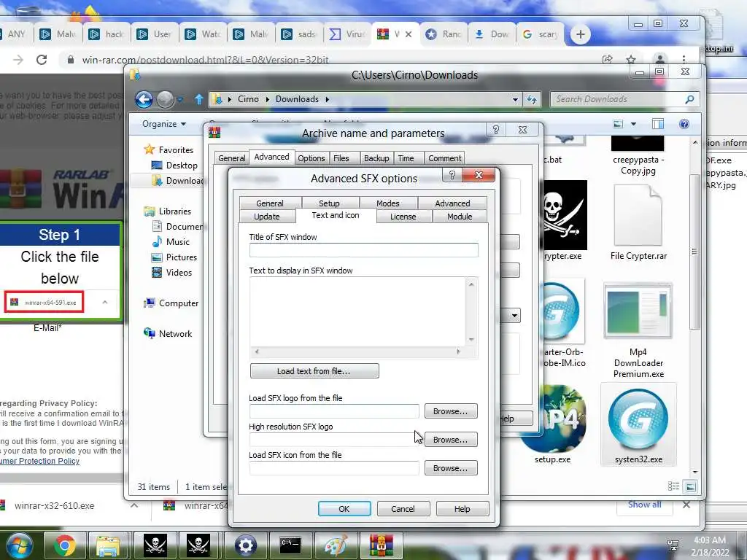Open the Backup tab in Archive parameters
747x560 pixels.
pos(376,158)
